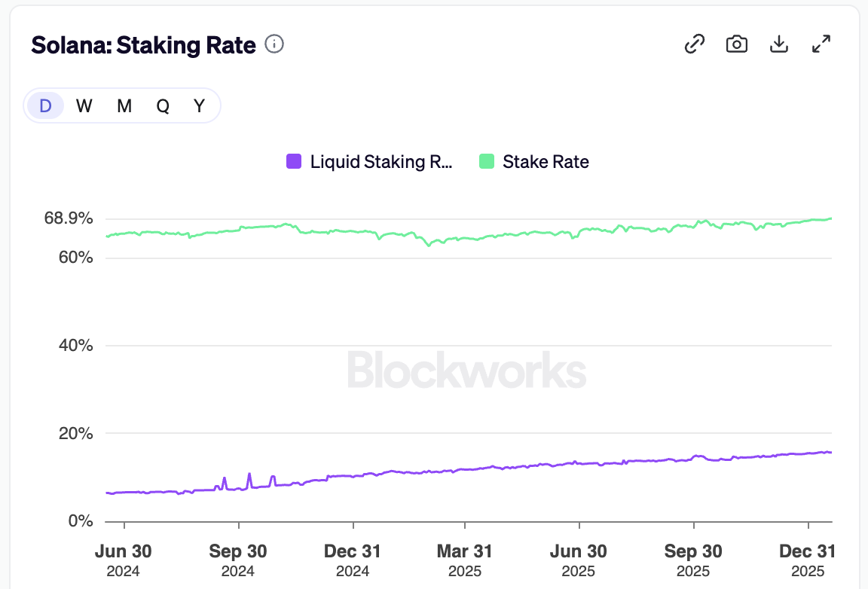Click the 68.9% y-axis label
This screenshot has width=868, height=589.
pos(67,218)
